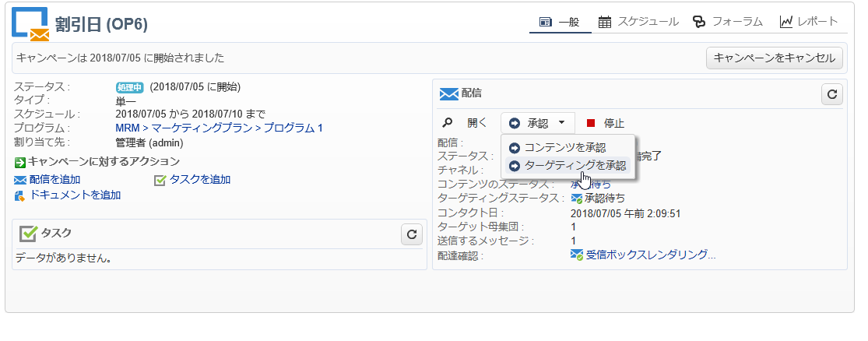Click the campaign started notice text
The width and height of the screenshot is (868, 341).
coord(120,58)
